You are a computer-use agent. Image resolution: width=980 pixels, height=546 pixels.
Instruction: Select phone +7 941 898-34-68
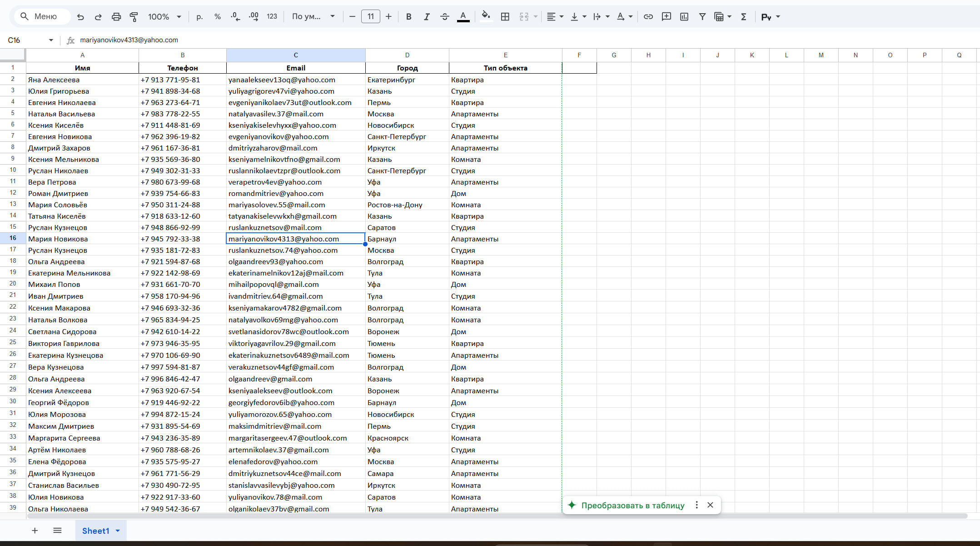pyautogui.click(x=182, y=91)
